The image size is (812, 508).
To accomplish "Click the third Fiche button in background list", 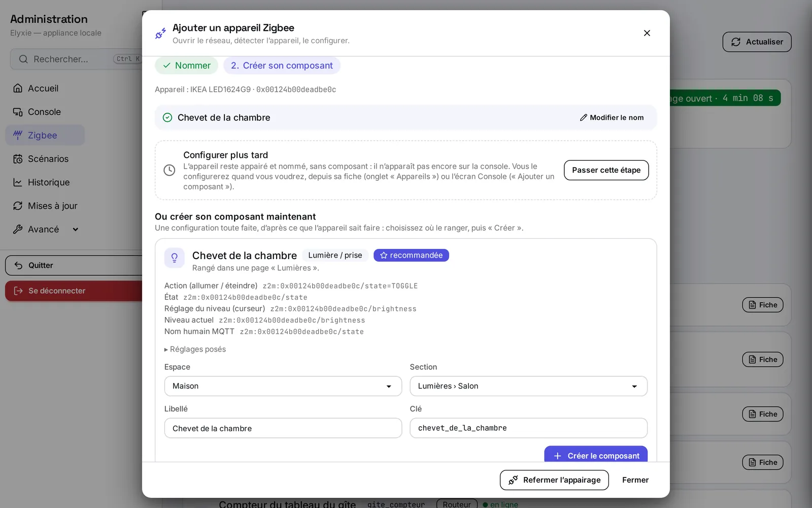I will [x=763, y=414].
